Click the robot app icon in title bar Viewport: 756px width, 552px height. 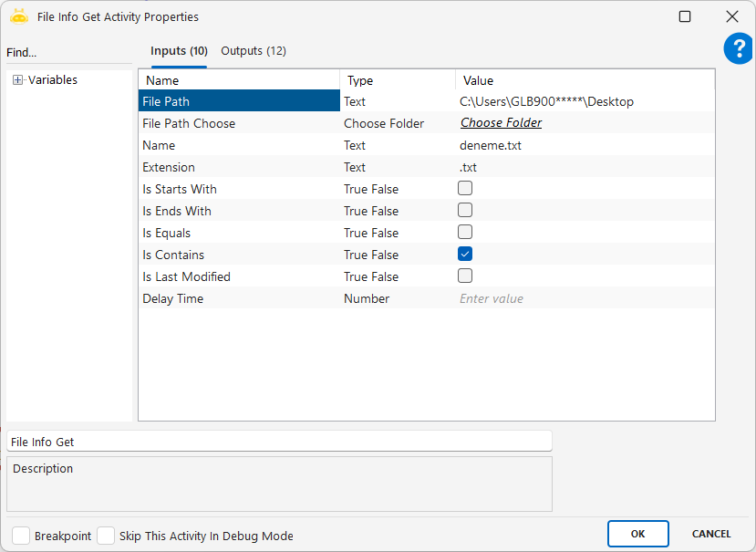pyautogui.click(x=19, y=16)
